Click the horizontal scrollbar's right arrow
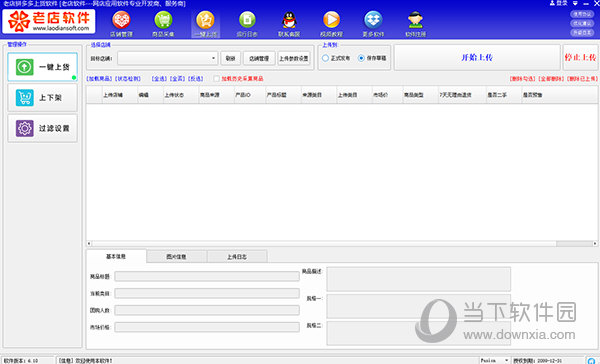600x364 pixels. click(595, 243)
